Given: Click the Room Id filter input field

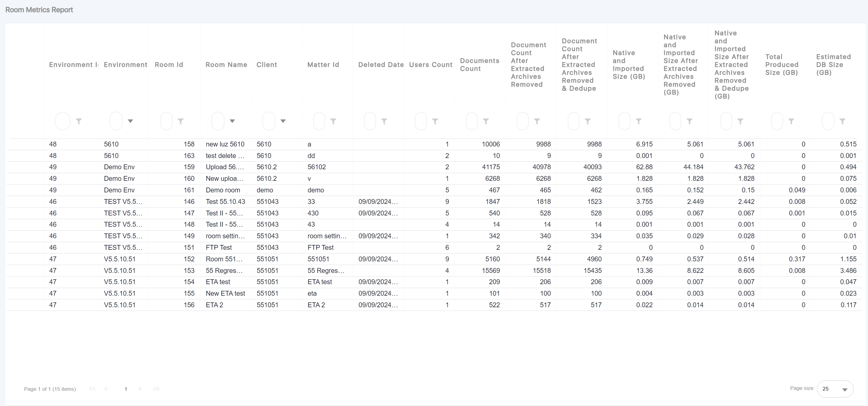Looking at the screenshot, I should (x=167, y=121).
